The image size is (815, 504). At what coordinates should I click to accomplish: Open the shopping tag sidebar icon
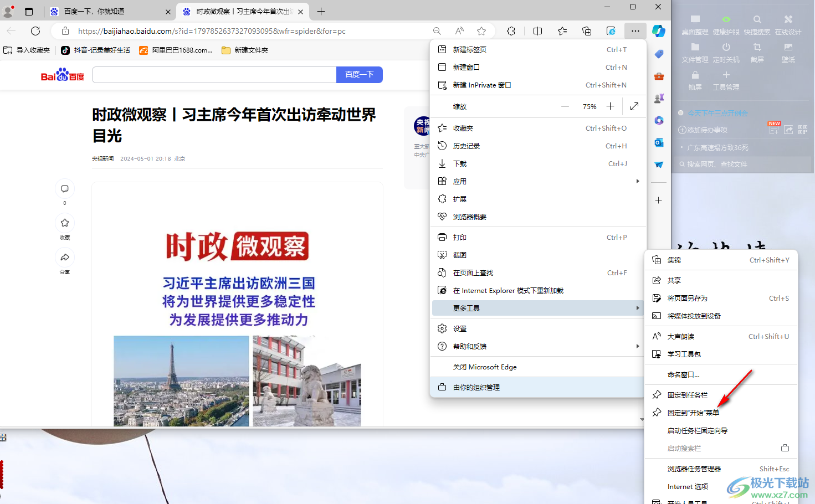coord(659,54)
